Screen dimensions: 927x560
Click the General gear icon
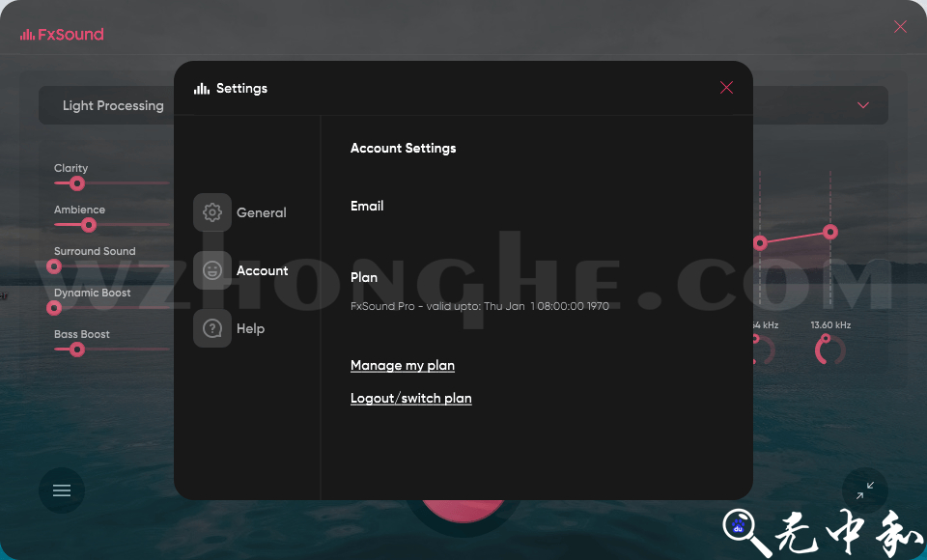212,212
